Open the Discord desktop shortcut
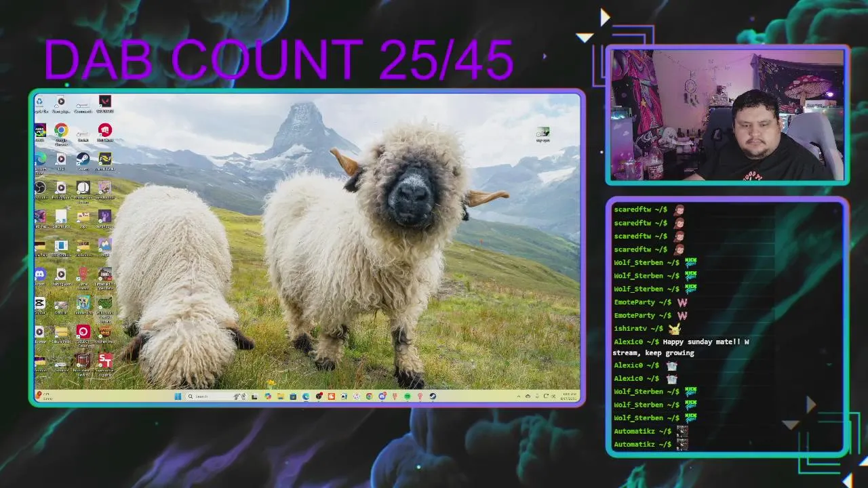The height and width of the screenshot is (488, 868). (40, 276)
